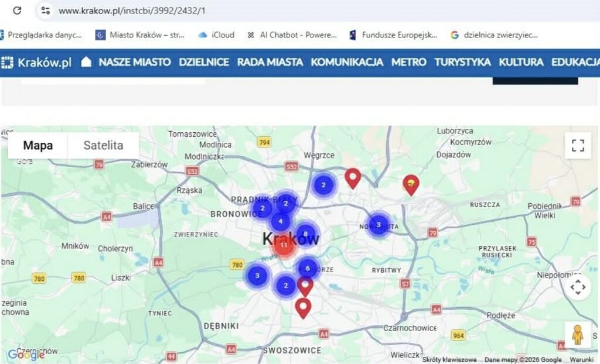This screenshot has width=600, height=364.
Task: Open Skróty klawiszowe map shortcuts
Action: 449,360
